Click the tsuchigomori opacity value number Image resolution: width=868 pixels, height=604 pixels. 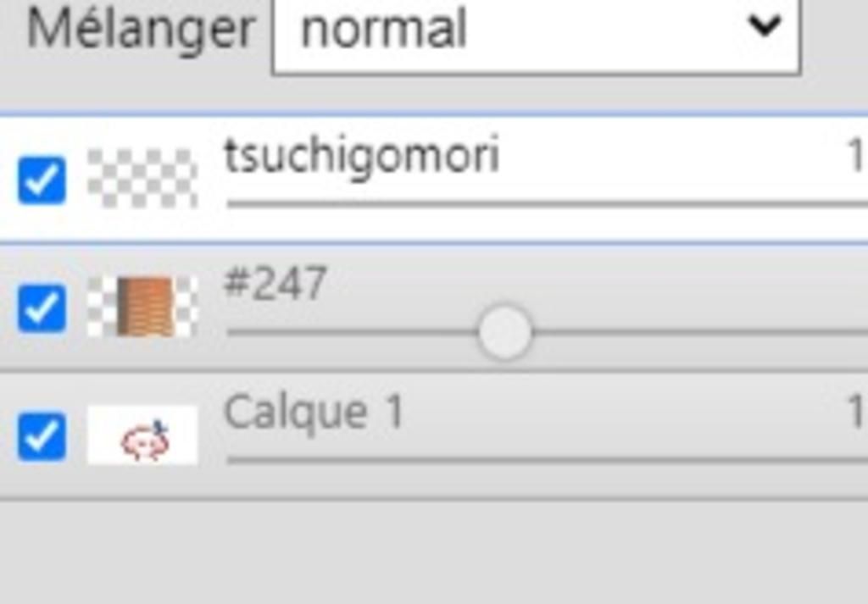(x=857, y=156)
